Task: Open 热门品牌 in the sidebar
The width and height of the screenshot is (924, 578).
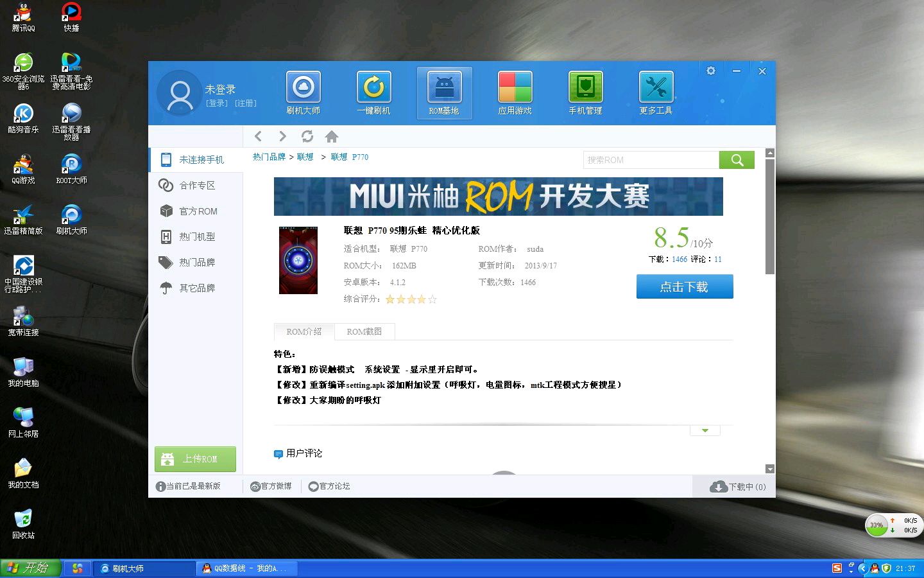Action: pyautogui.click(x=196, y=262)
